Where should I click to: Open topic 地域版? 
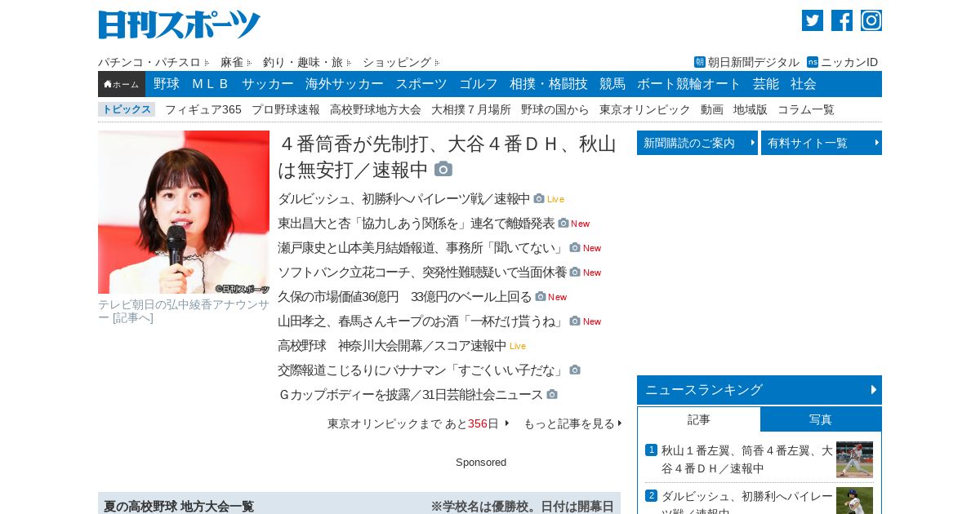[x=751, y=109]
